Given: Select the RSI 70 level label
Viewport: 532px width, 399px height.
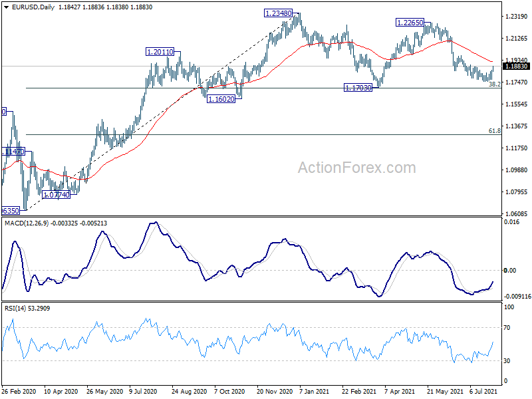Looking at the screenshot, I should click(507, 328).
